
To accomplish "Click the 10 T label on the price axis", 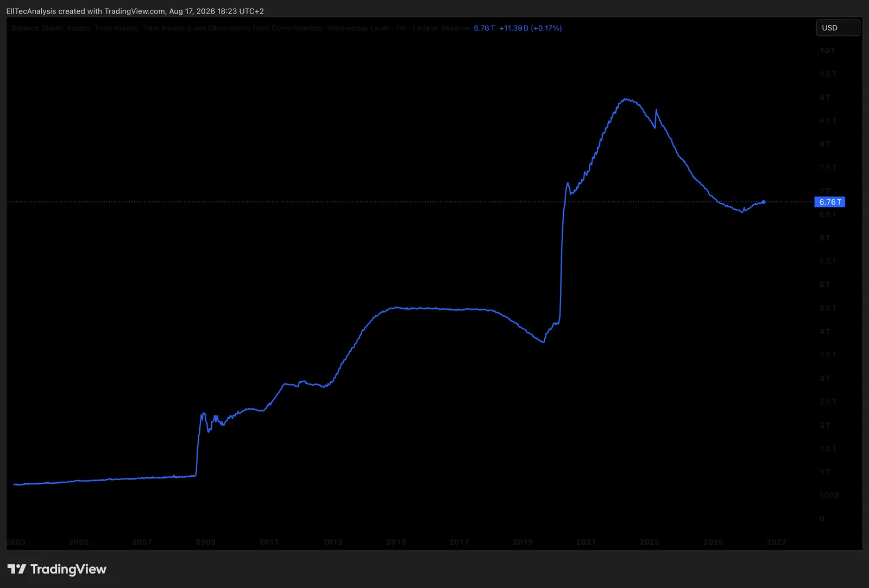I will (827, 50).
